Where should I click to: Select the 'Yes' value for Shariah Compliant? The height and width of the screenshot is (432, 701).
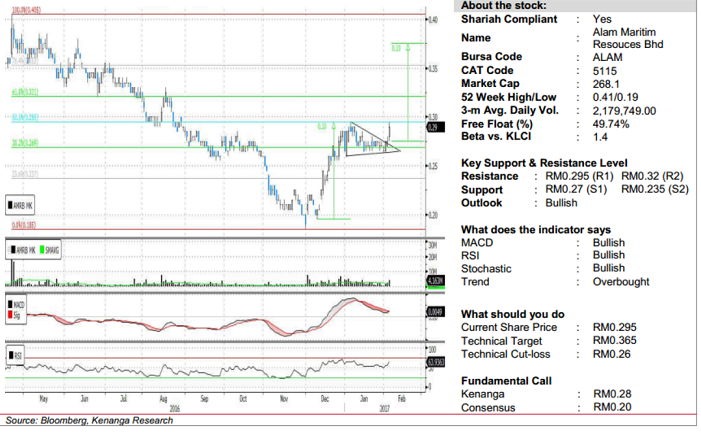click(602, 19)
